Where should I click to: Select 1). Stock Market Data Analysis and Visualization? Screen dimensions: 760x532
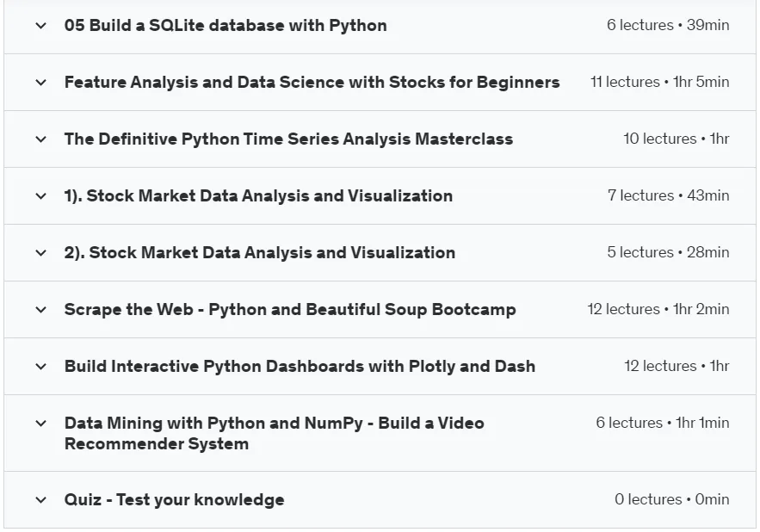coord(258,195)
